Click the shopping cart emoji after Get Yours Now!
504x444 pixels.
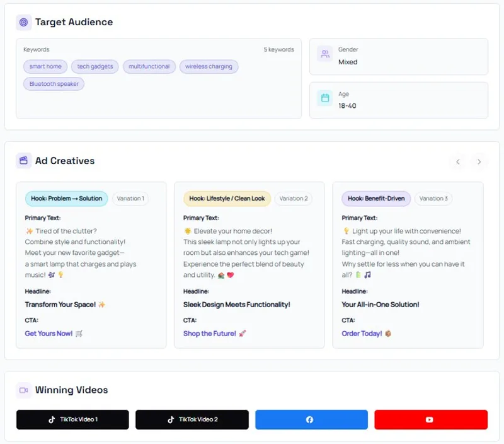pos(79,334)
